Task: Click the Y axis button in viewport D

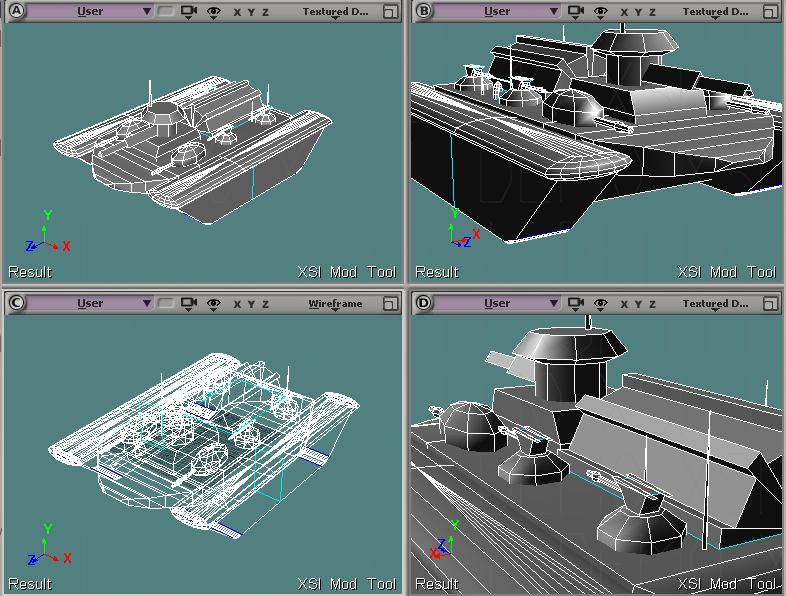Action: [x=638, y=304]
